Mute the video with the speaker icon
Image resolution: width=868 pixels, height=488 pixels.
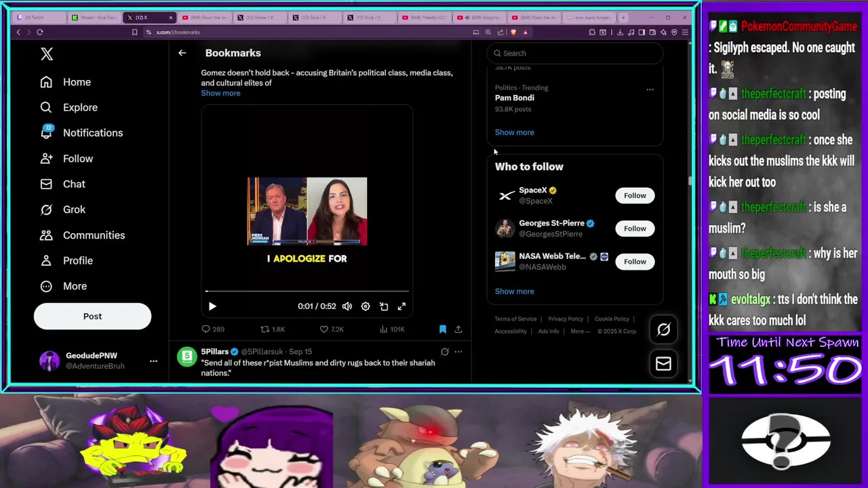(x=347, y=306)
